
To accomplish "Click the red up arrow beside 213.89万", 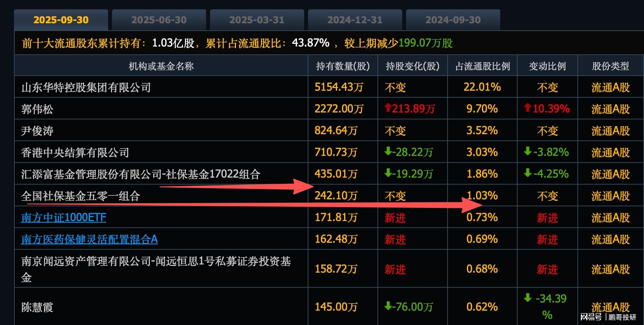I will (388, 108).
